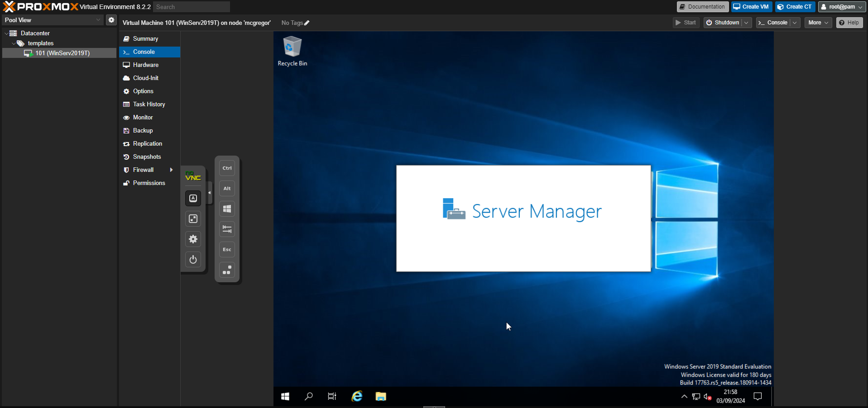868x408 pixels.
Task: Click the Console button in header
Action: (773, 23)
